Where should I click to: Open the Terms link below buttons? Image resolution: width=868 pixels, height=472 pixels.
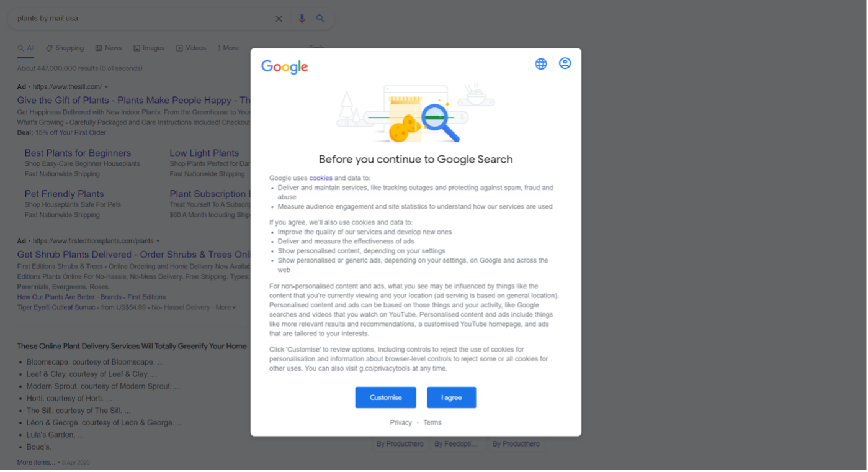(x=432, y=422)
